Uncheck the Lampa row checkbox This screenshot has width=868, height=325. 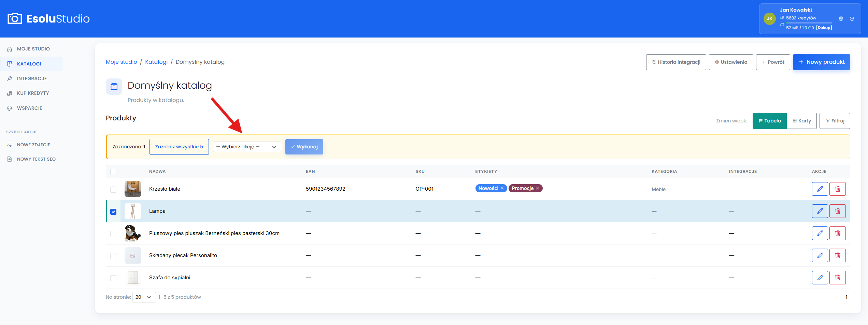click(x=113, y=211)
